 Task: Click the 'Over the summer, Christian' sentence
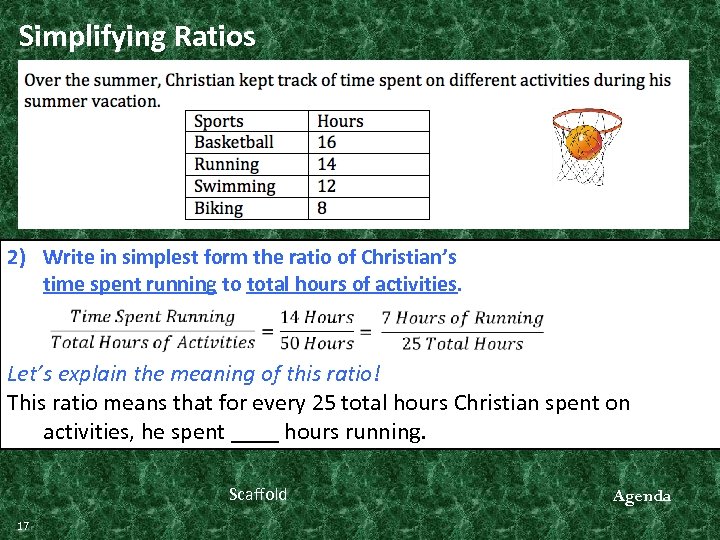tap(348, 90)
